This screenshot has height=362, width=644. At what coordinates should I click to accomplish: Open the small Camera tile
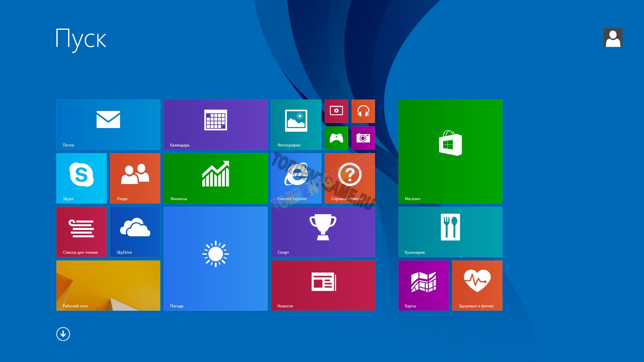[x=363, y=138]
